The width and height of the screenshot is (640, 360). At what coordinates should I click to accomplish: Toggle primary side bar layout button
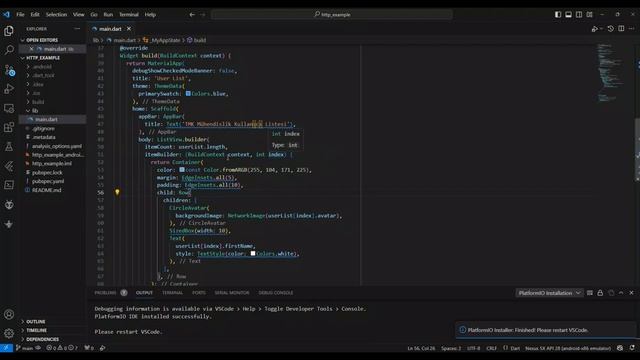point(558,14)
